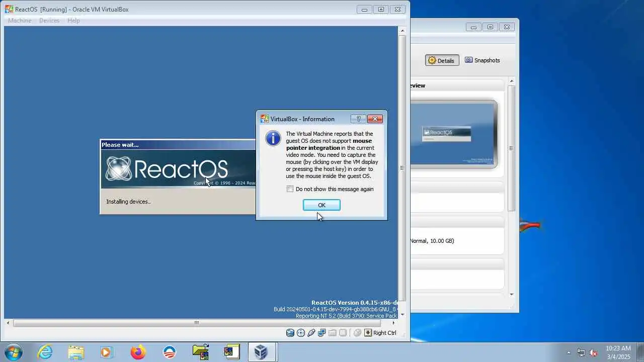Click the red-white-blue circular logo taskbar icon
This screenshot has width=644, height=362.
point(170,352)
